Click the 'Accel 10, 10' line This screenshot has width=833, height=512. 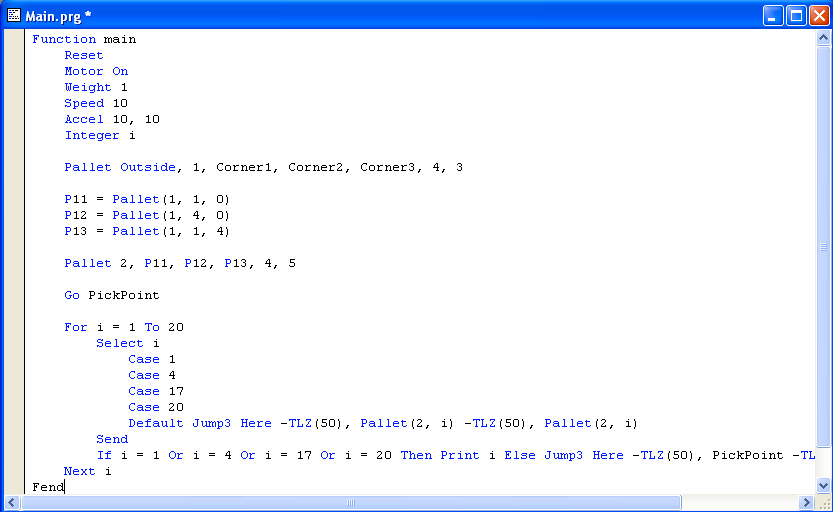click(x=112, y=119)
